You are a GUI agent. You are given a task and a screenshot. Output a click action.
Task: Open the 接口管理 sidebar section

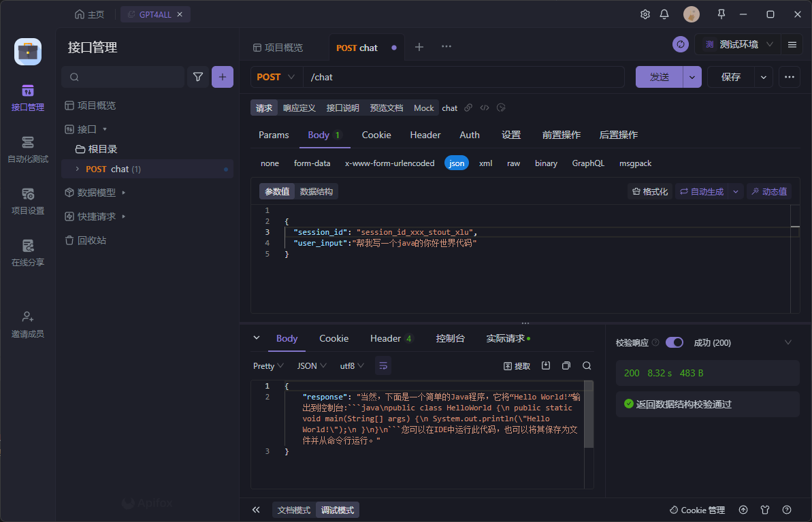(27, 98)
